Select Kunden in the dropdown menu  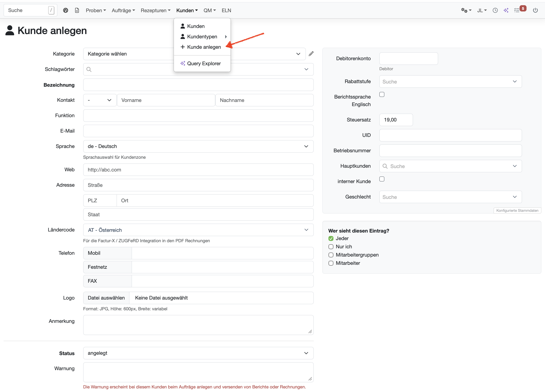coord(202,26)
